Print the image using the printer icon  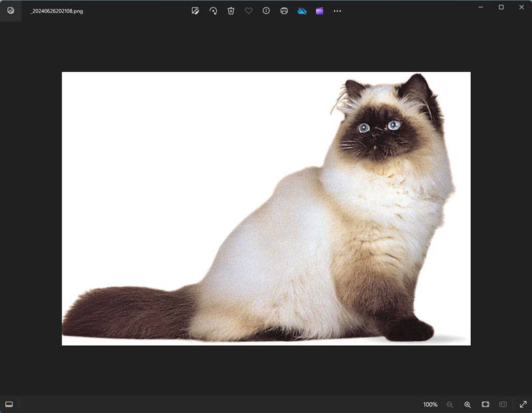[x=284, y=11]
